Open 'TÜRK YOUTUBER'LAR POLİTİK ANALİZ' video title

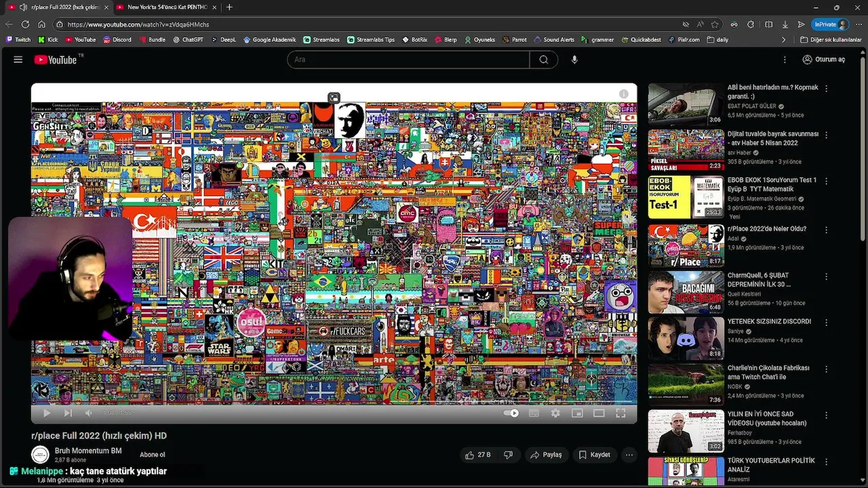[x=771, y=465]
